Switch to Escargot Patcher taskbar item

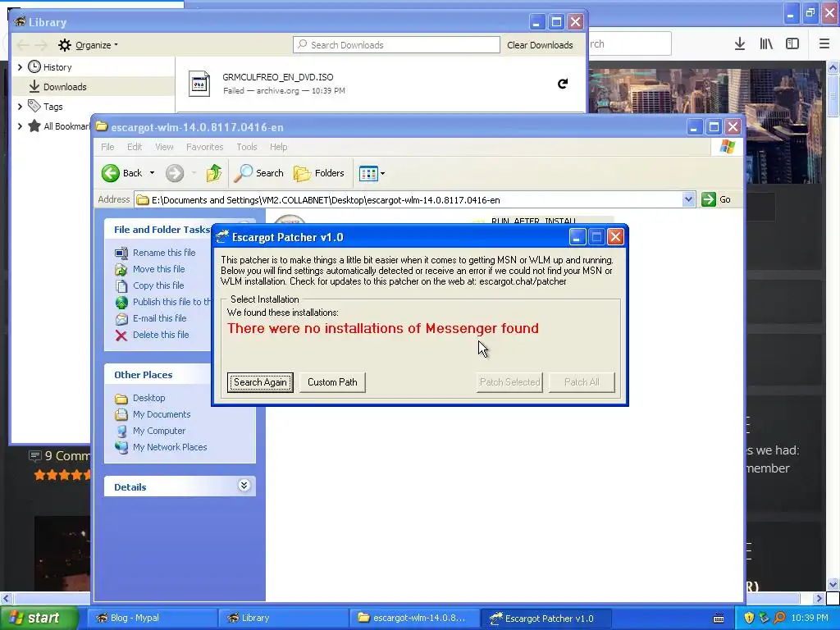pos(546,618)
